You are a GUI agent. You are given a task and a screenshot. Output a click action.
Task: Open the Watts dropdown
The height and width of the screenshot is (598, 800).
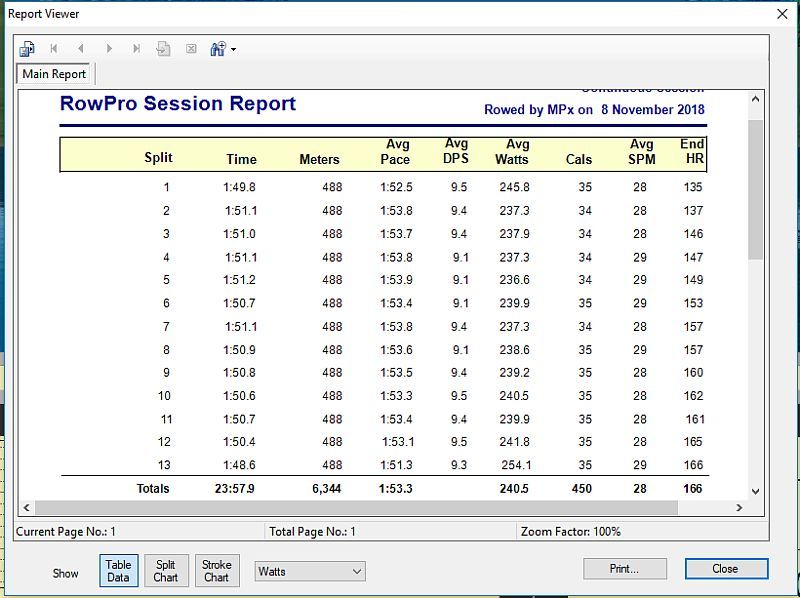click(310, 571)
